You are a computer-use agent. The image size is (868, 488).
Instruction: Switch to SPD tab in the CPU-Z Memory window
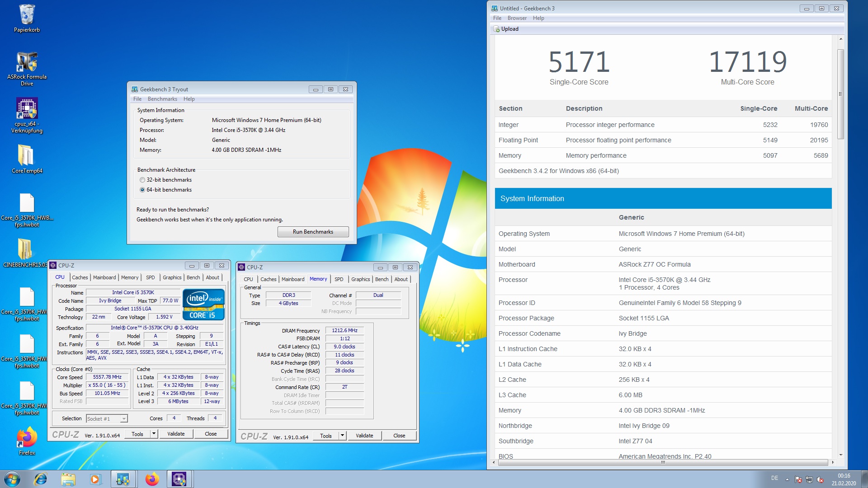pos(339,279)
